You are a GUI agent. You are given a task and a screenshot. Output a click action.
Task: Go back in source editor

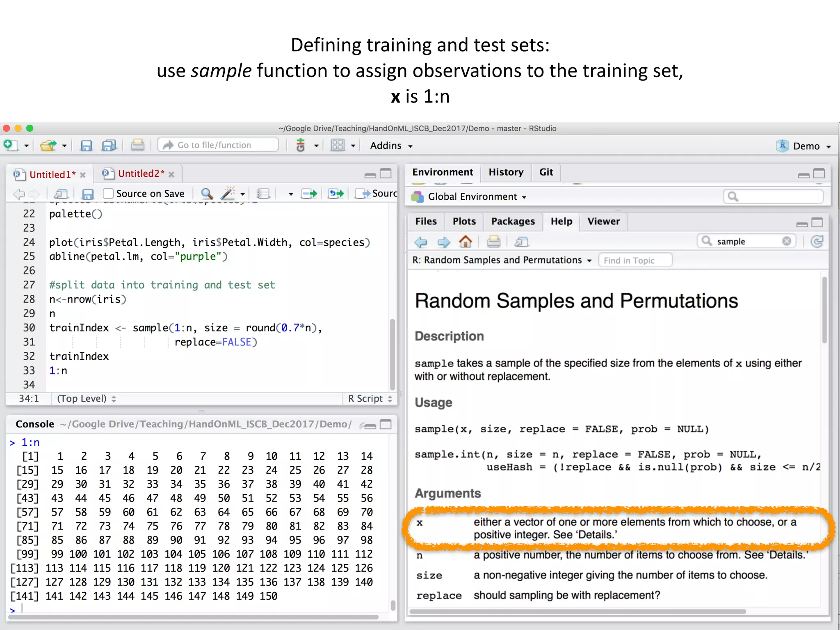pyautogui.click(x=19, y=194)
